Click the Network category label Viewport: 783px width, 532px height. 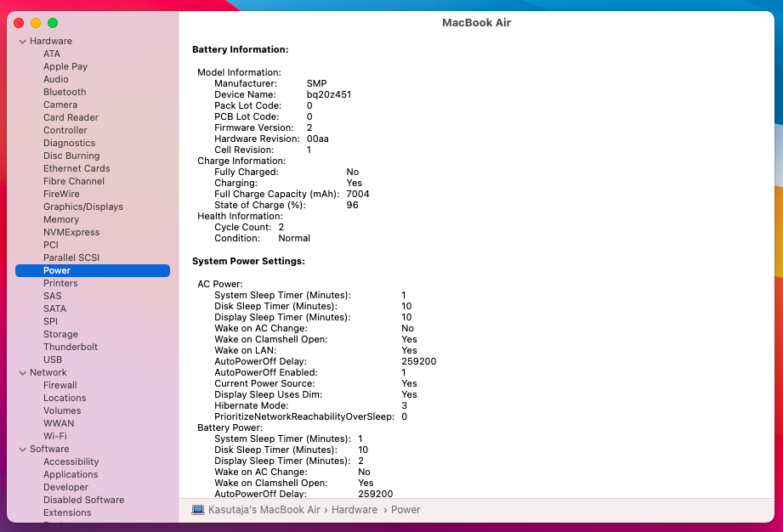48,372
